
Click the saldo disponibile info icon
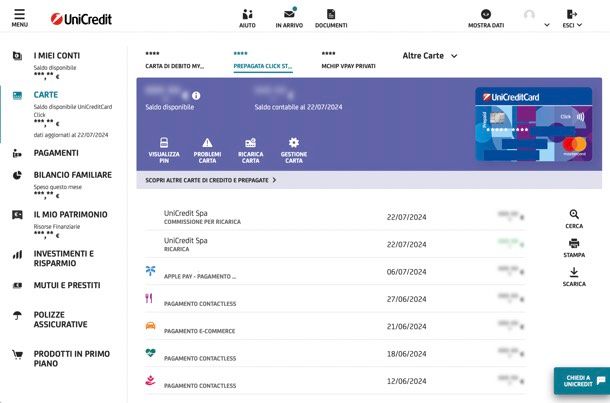click(x=196, y=96)
